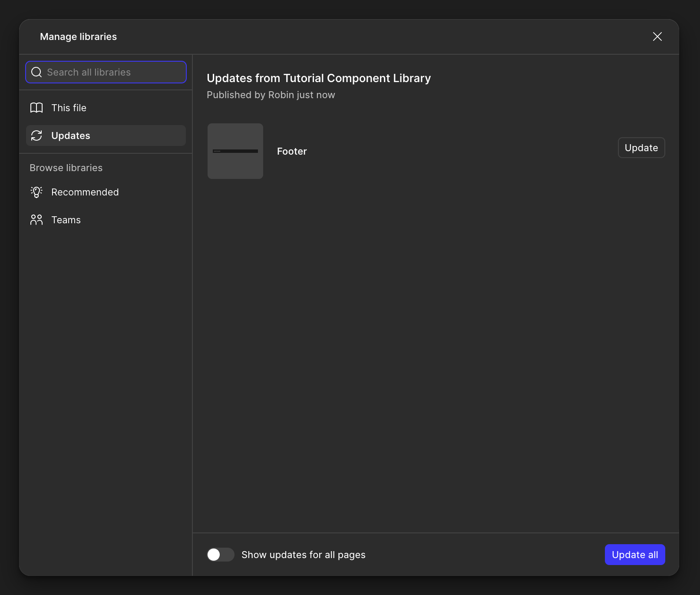The height and width of the screenshot is (595, 700).
Task: Apply Update all library changes
Action: click(x=634, y=555)
